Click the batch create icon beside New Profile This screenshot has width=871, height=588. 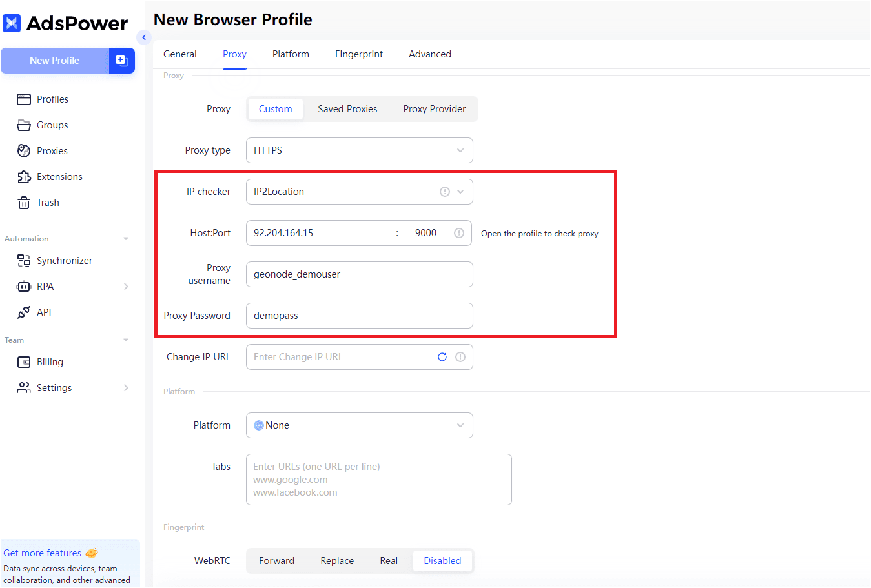tap(121, 60)
